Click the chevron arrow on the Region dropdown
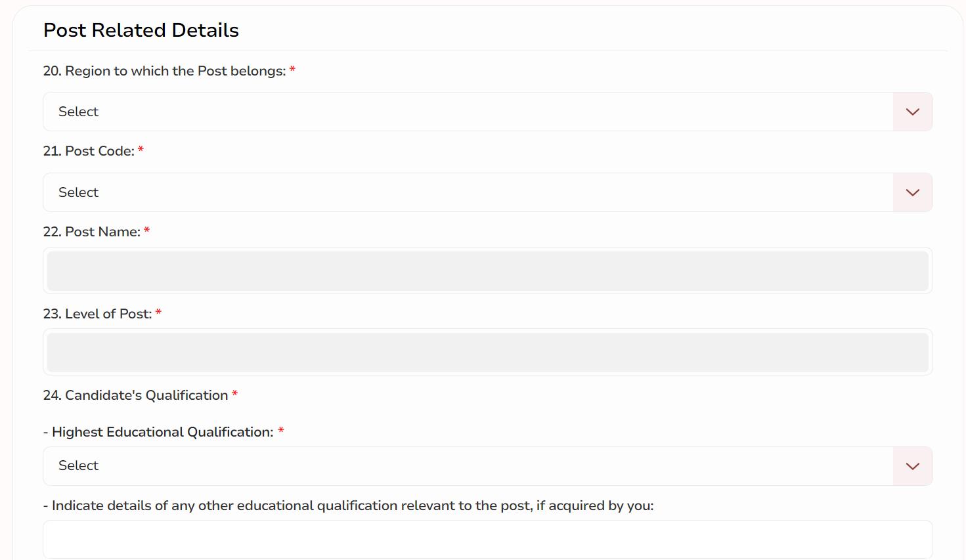This screenshot has height=560, width=966. pos(912,112)
